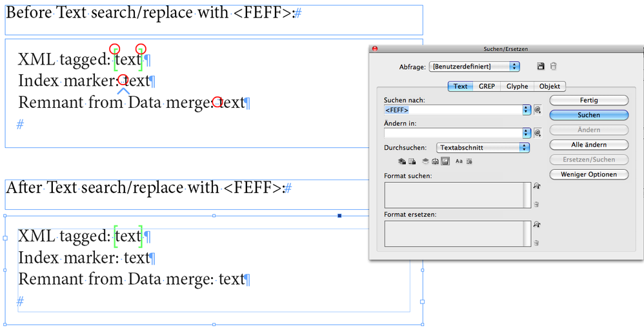Screen dimensions: 644x330
Task: Click the empty Ändern in field
Action: 453,133
